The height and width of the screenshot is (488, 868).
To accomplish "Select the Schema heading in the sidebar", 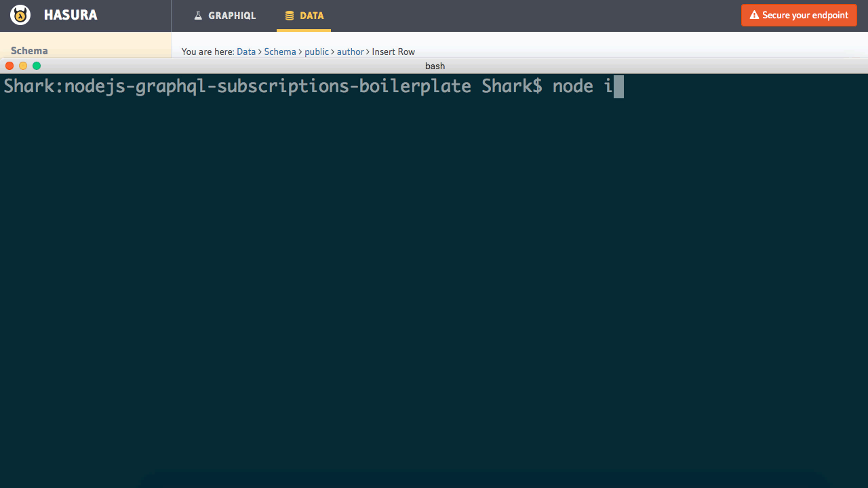I will pos(29,51).
